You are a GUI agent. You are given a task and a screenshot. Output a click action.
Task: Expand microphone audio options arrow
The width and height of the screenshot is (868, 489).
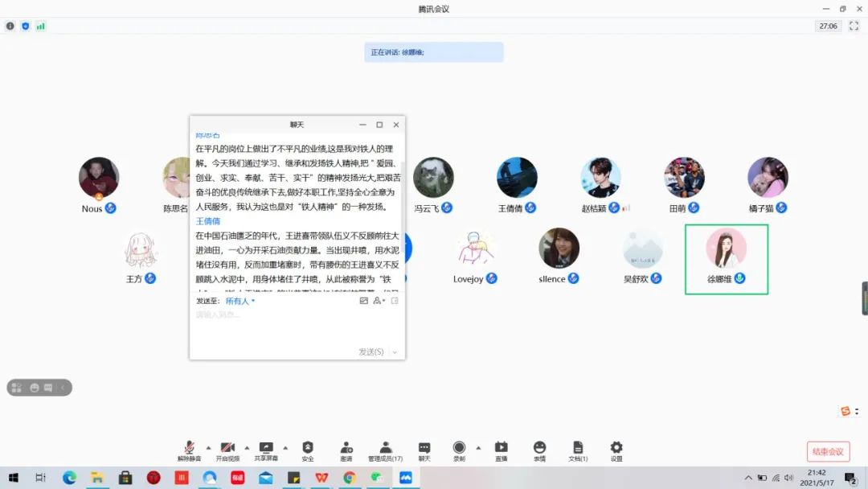pos(209,447)
